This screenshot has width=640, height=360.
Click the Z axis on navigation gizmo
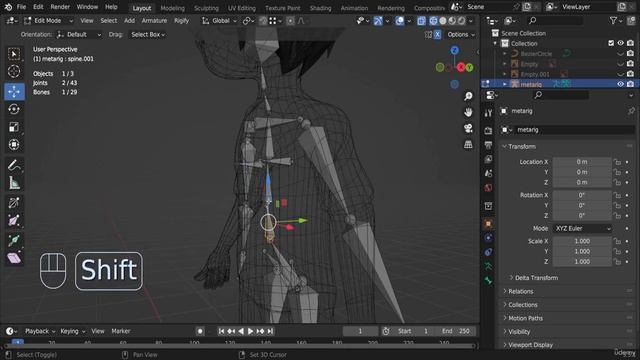pyautogui.click(x=454, y=50)
